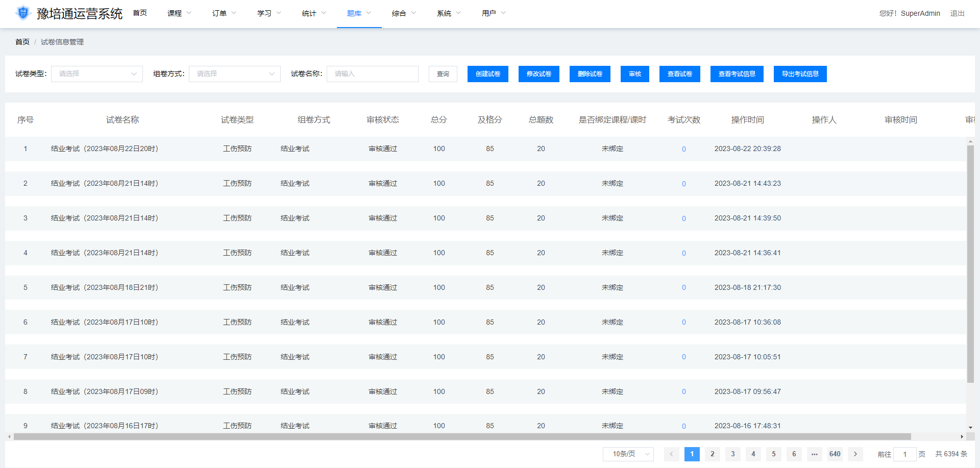Viewport: 980px width, 468px height.
Task: Click 考试次数 value 0 in row 5
Action: click(x=684, y=287)
